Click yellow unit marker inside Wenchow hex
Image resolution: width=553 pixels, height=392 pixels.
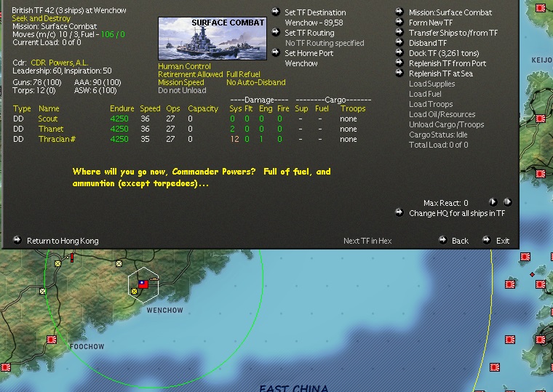click(x=134, y=291)
